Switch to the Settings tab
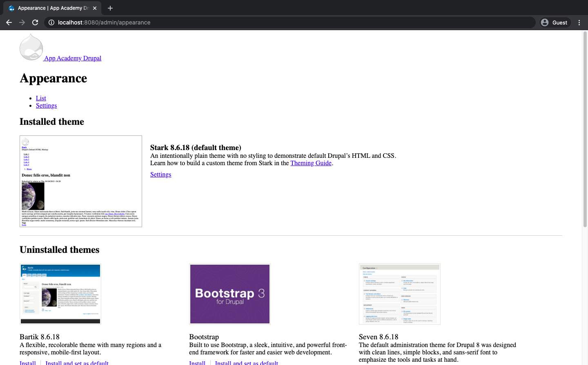Screen dimensions: 588x365 pos(46,106)
